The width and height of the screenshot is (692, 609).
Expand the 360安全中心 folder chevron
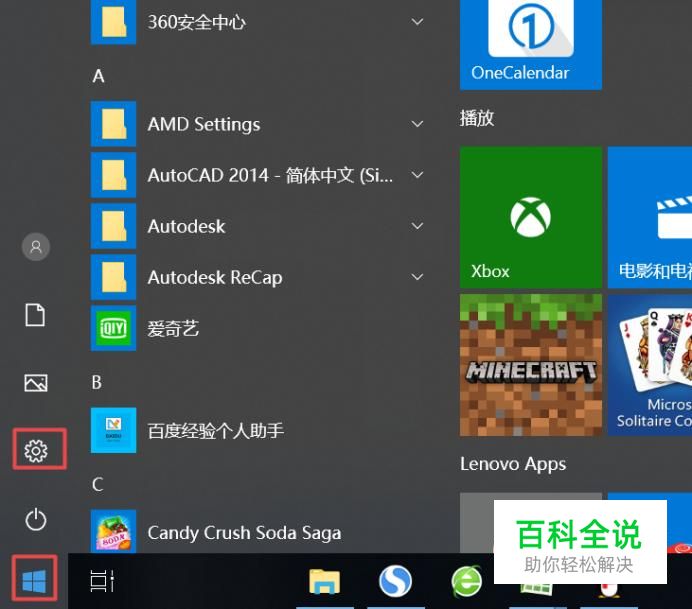coord(417,22)
